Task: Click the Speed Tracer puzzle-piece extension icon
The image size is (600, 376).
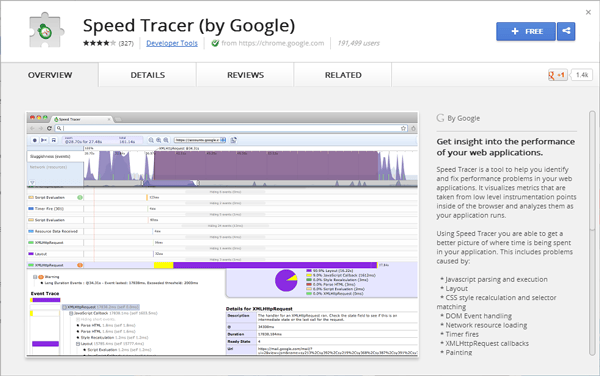Action: point(46,30)
